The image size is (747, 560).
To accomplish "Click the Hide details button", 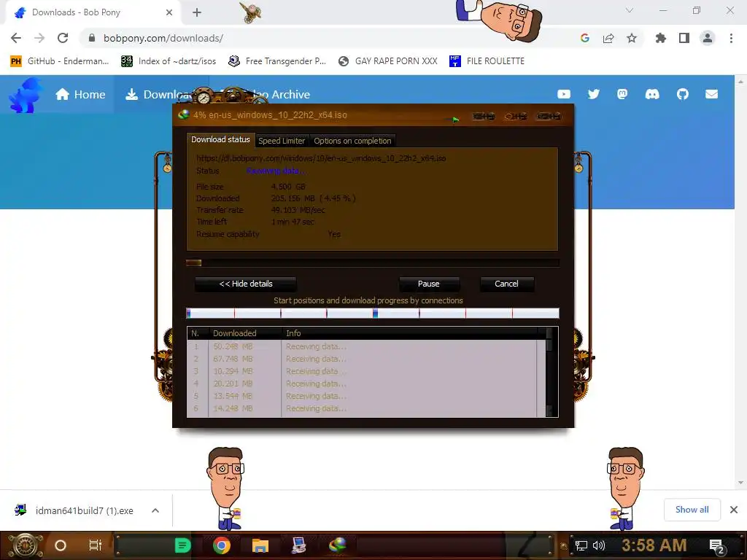I will point(246,284).
